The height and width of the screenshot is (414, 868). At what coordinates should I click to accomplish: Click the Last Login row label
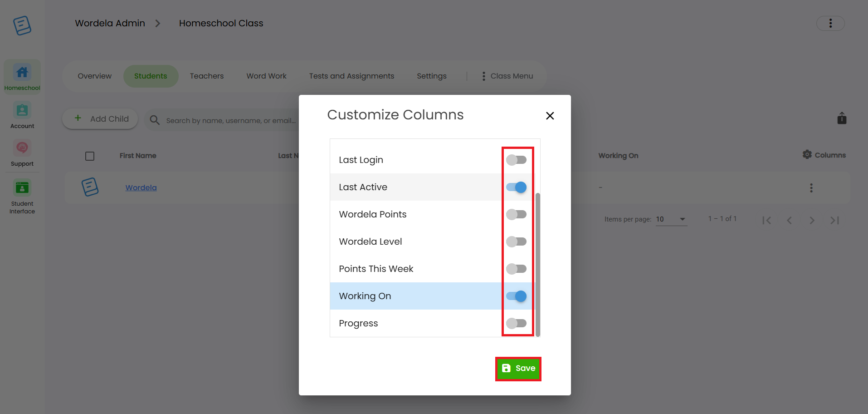361,160
